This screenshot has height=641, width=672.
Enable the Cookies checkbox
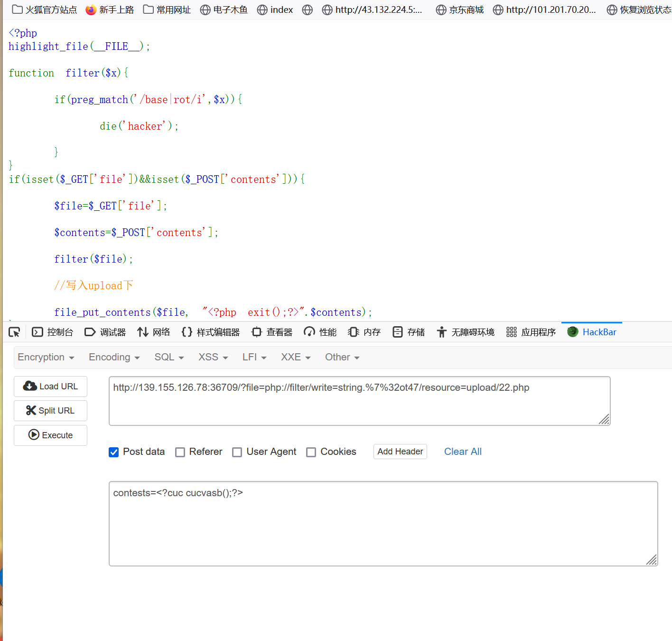pos(311,452)
